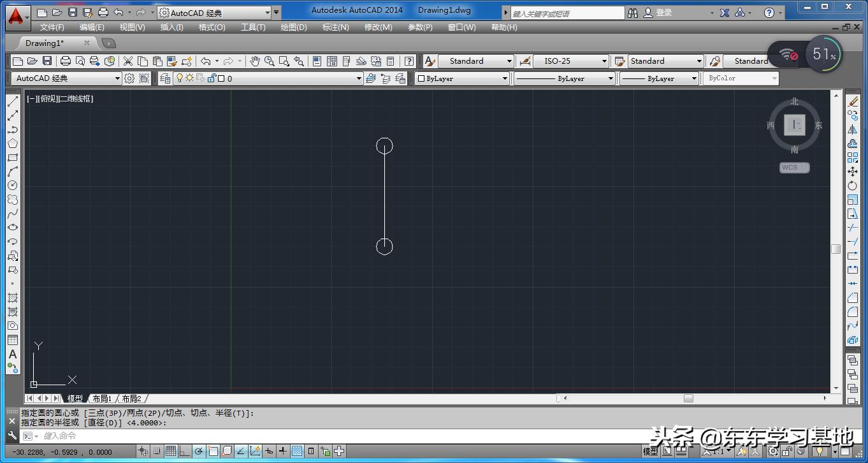Open the 修改(M) menu
The image size is (868, 463).
point(378,27)
